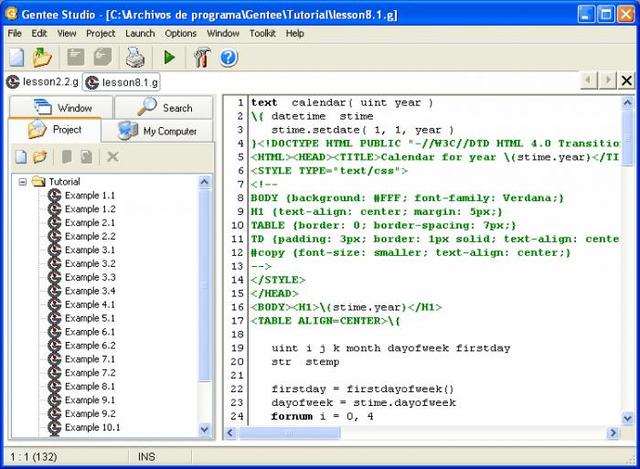
Task: Click the editor horizontal scroll-left arrow
Action: 231,433
